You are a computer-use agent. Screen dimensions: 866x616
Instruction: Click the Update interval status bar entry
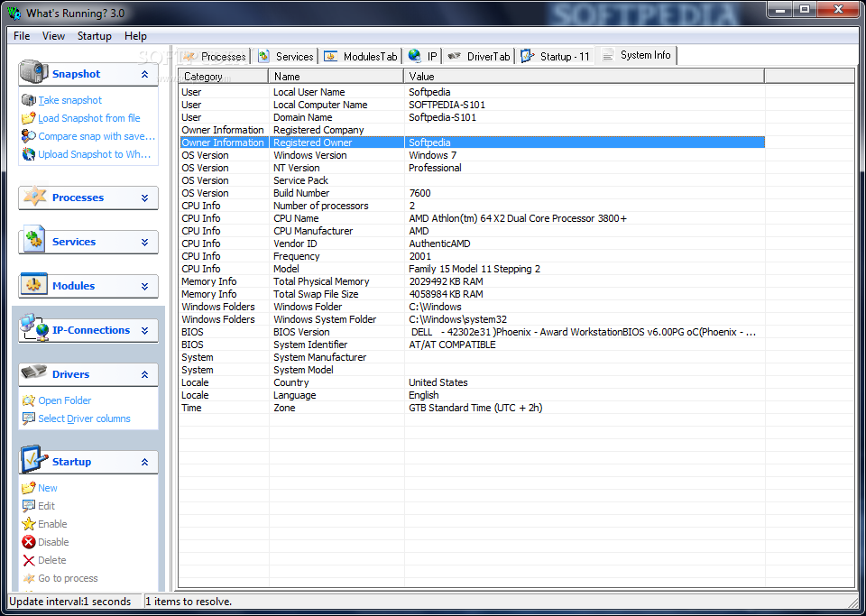(x=74, y=602)
